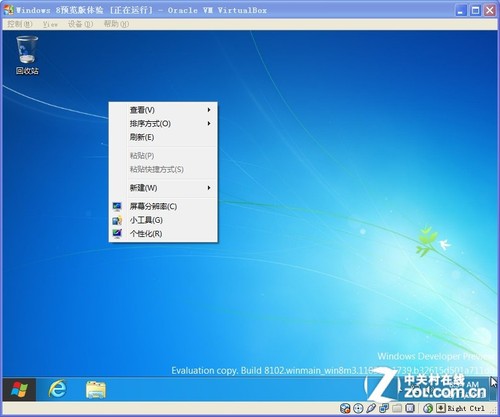Maximize the VirtualBox window
The width and height of the screenshot is (500, 417).
click(x=475, y=10)
